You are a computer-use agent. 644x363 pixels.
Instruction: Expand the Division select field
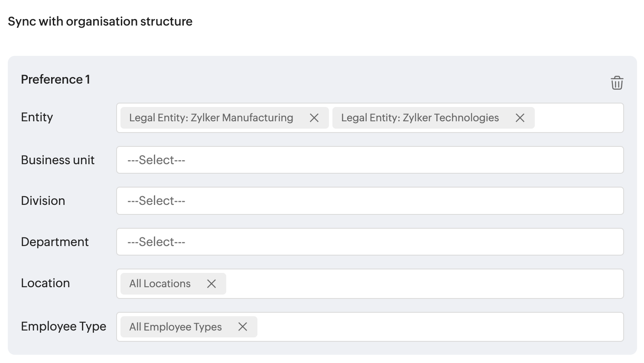click(370, 201)
